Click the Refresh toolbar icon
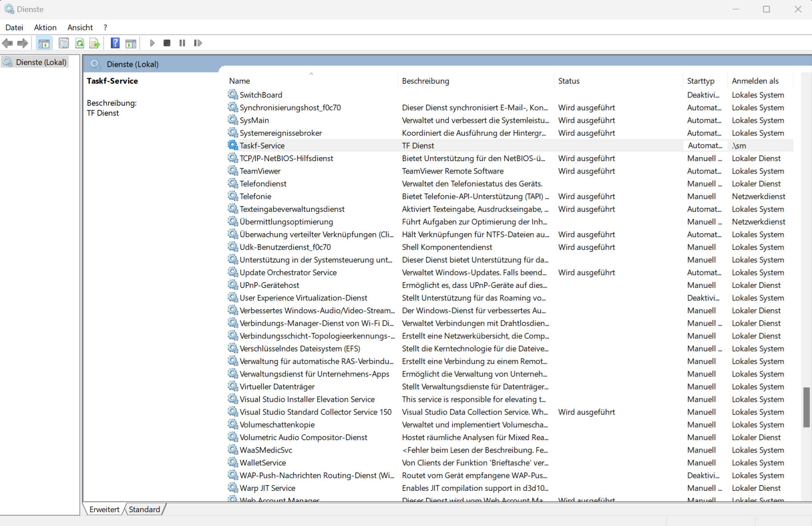The width and height of the screenshot is (812, 526). click(x=80, y=43)
